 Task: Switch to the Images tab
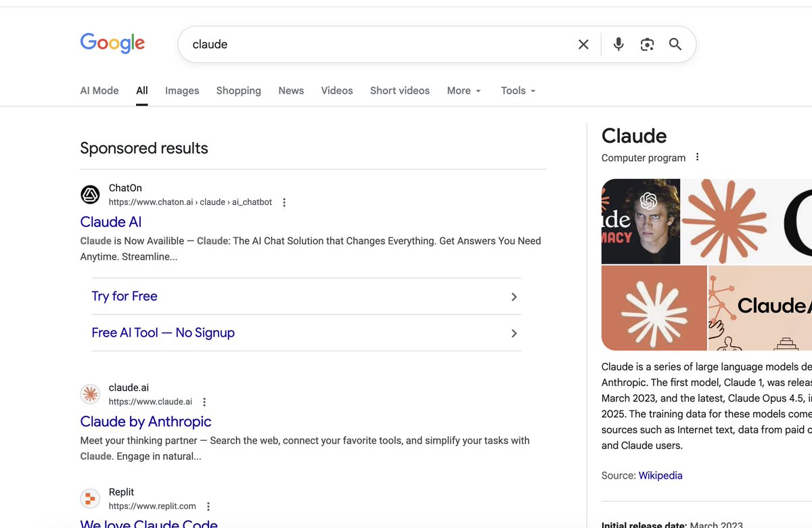click(x=182, y=91)
